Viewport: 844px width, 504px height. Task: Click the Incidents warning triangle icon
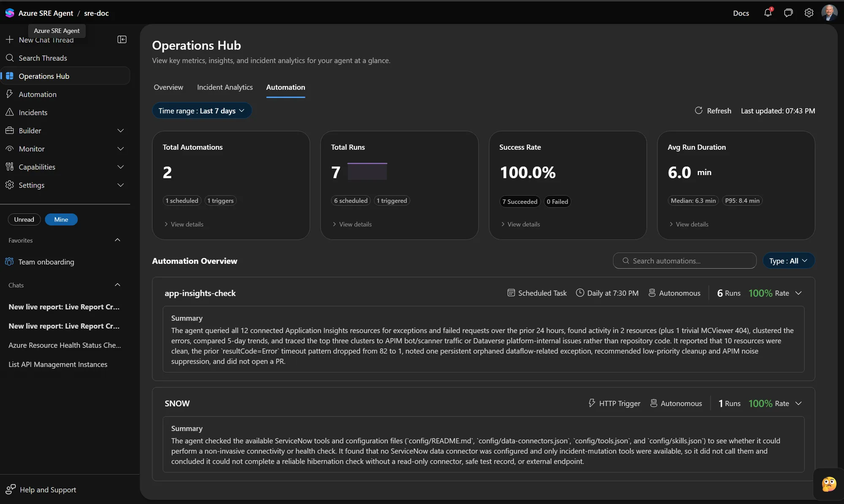click(x=10, y=112)
